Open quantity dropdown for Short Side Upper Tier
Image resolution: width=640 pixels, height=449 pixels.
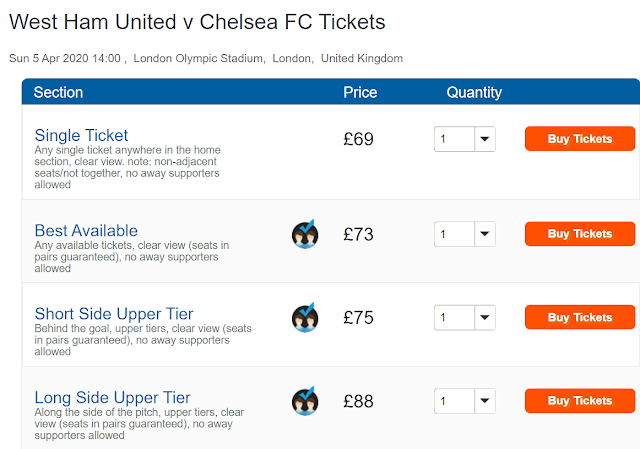pyautogui.click(x=465, y=318)
